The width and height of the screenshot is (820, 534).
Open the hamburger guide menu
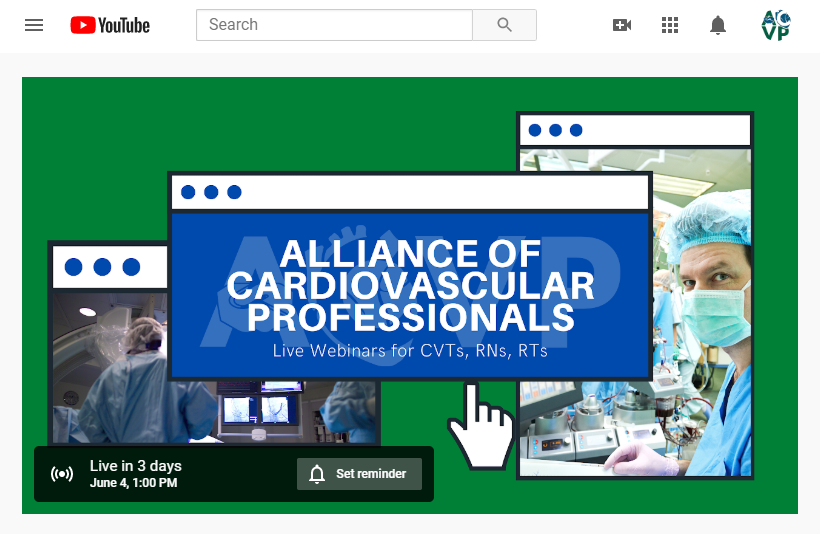(x=34, y=25)
